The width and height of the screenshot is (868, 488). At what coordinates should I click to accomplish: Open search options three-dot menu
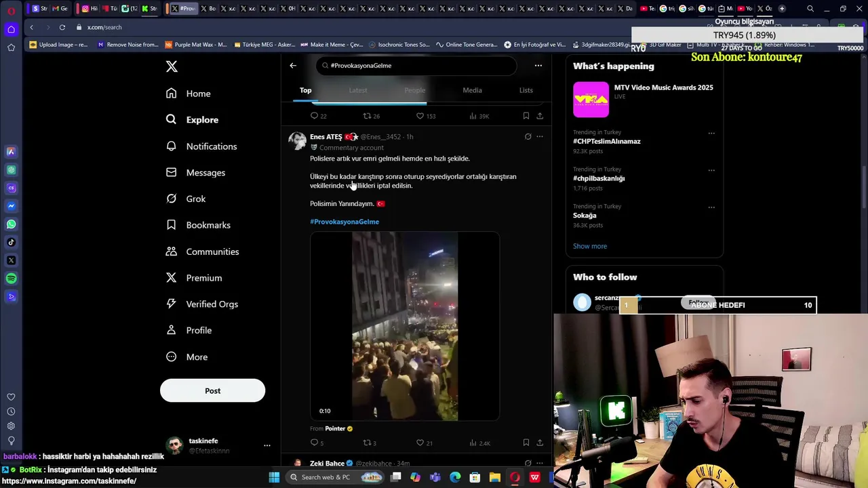tap(538, 66)
